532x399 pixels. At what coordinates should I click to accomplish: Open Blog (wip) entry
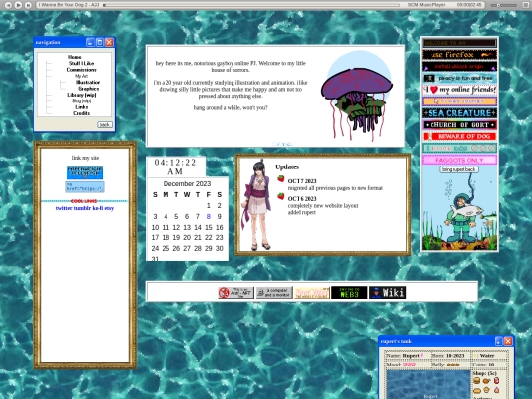coord(81,100)
